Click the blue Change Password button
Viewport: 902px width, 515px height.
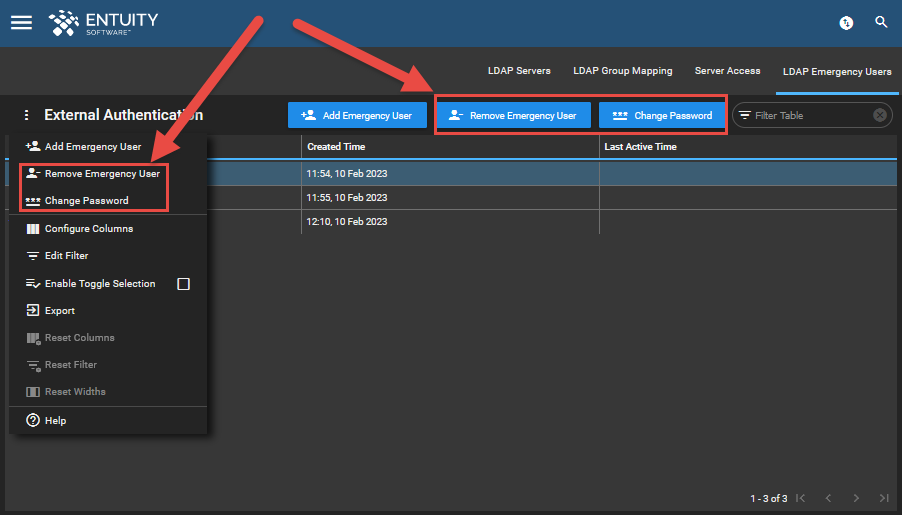[662, 115]
